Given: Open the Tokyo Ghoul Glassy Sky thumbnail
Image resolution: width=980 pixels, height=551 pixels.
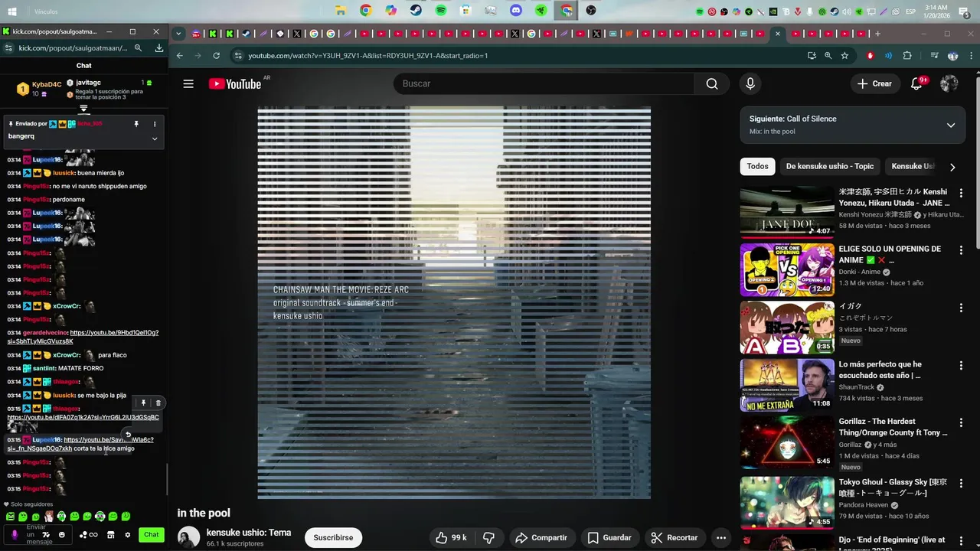Looking at the screenshot, I should [x=787, y=503].
